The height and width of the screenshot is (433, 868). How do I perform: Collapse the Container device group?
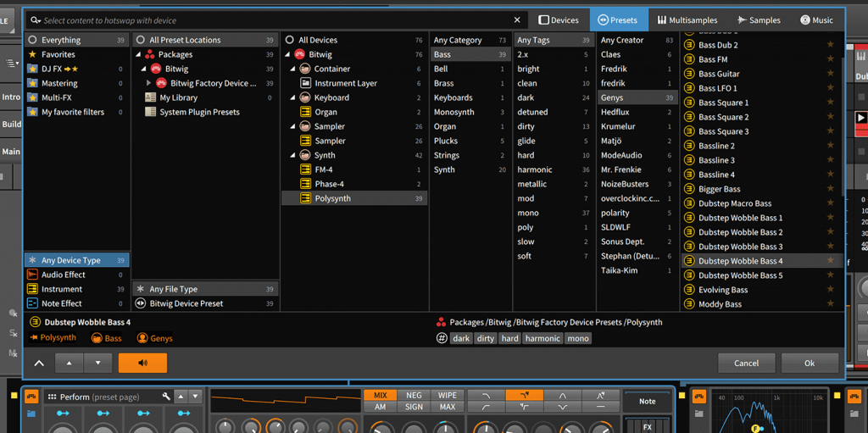[x=293, y=69]
